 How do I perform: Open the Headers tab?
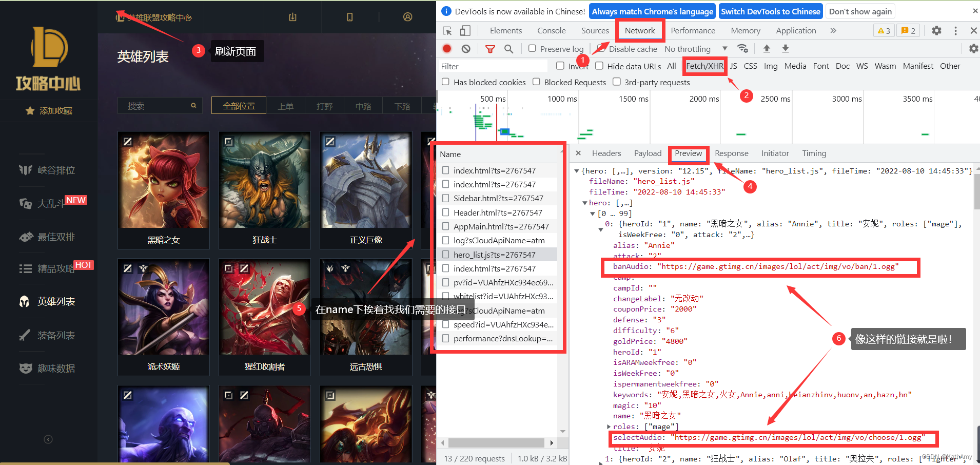[606, 153]
